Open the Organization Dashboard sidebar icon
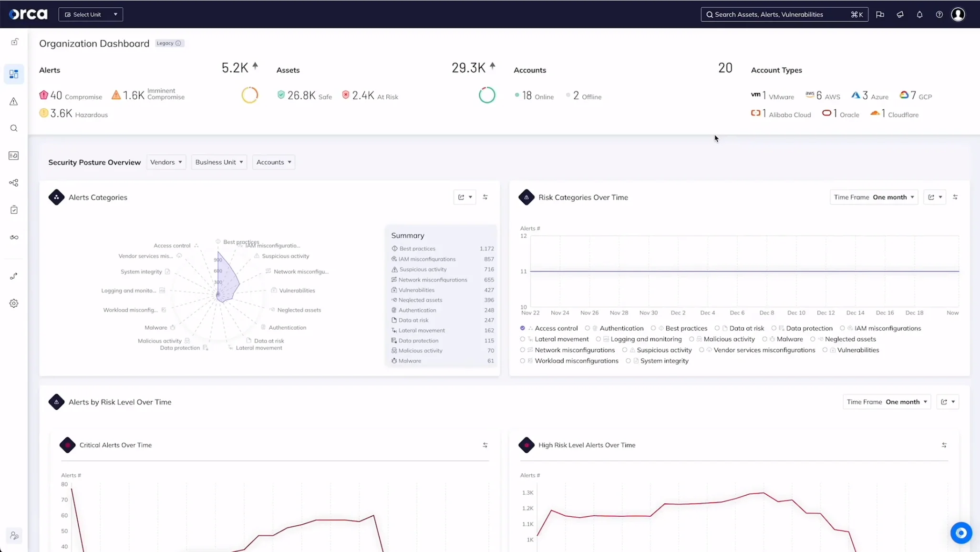 pos(14,74)
